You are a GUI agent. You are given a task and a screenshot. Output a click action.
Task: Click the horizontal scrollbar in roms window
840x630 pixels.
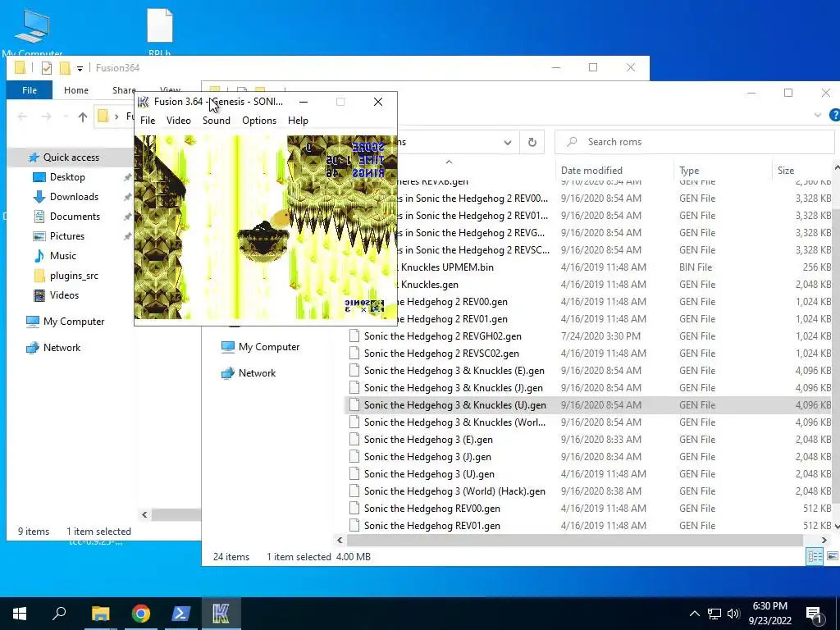click(574, 540)
